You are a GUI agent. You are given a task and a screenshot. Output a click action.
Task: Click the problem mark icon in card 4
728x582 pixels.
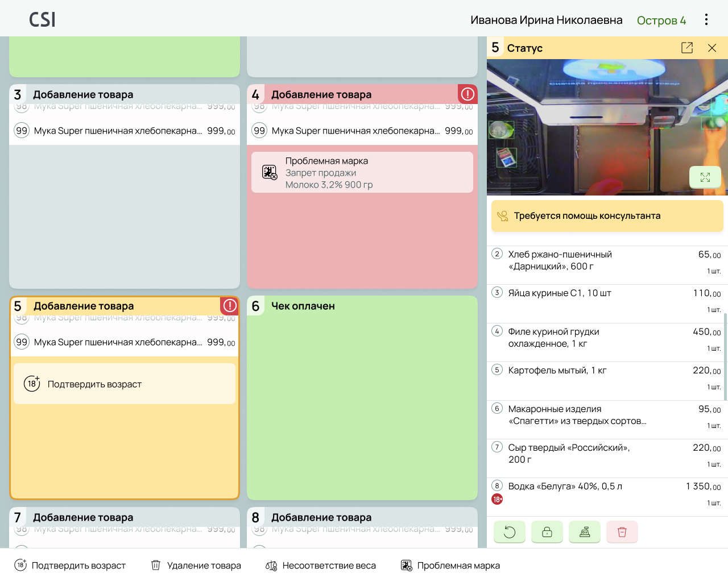[270, 172]
